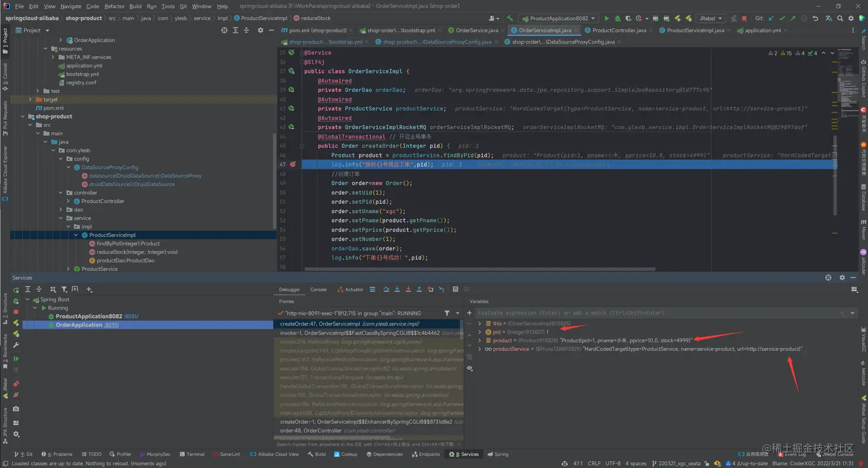This screenshot has width=868, height=468.
Task: Switch to Console tab in debugger
Action: pyautogui.click(x=318, y=289)
